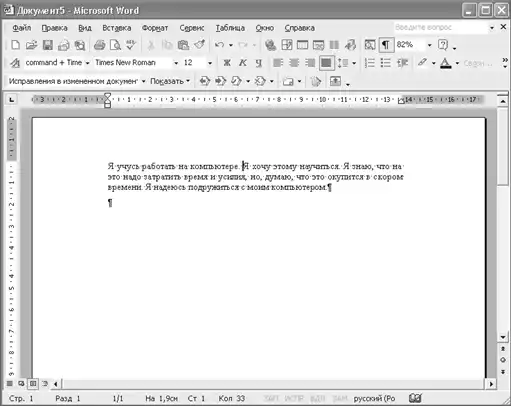Insert a Microsoft Excel worksheet
511x406 pixels.
(318, 45)
